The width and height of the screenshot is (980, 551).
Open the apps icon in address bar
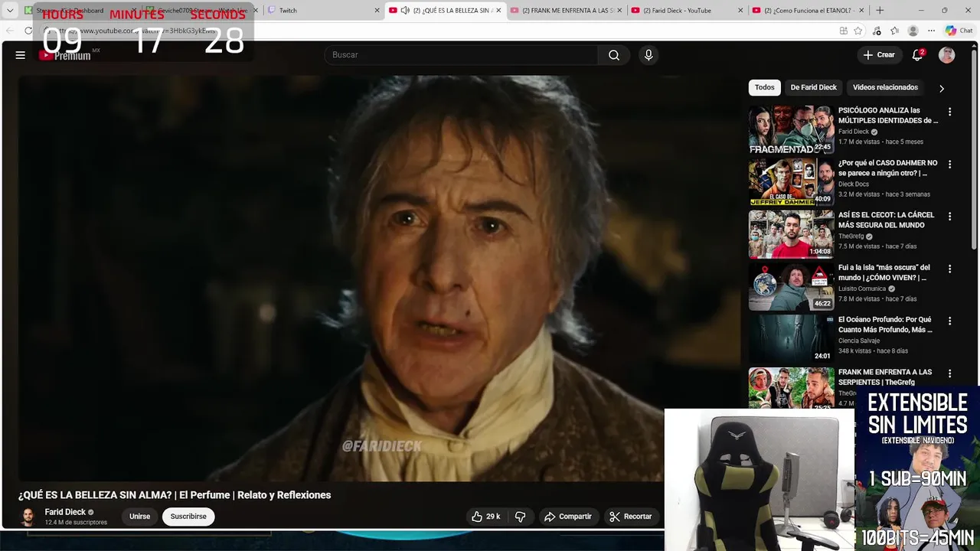pyautogui.click(x=843, y=31)
